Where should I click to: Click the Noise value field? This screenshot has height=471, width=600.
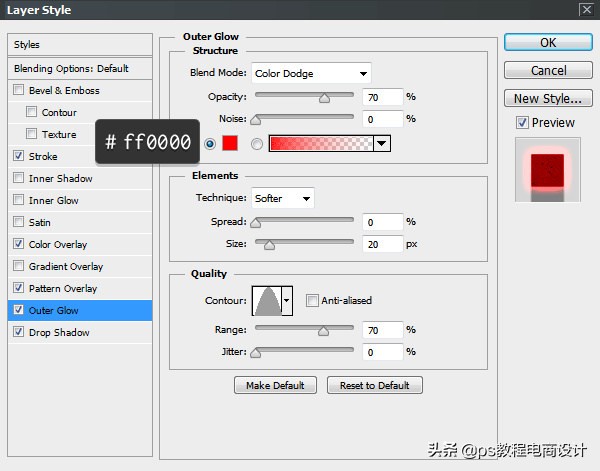(x=383, y=119)
